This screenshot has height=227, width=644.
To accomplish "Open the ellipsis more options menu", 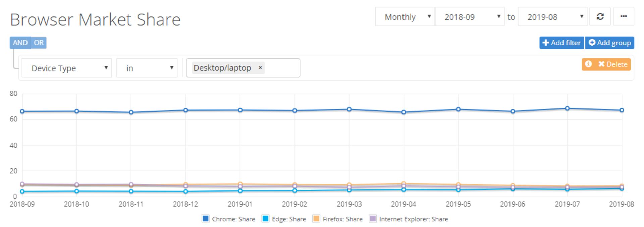I will tap(624, 17).
